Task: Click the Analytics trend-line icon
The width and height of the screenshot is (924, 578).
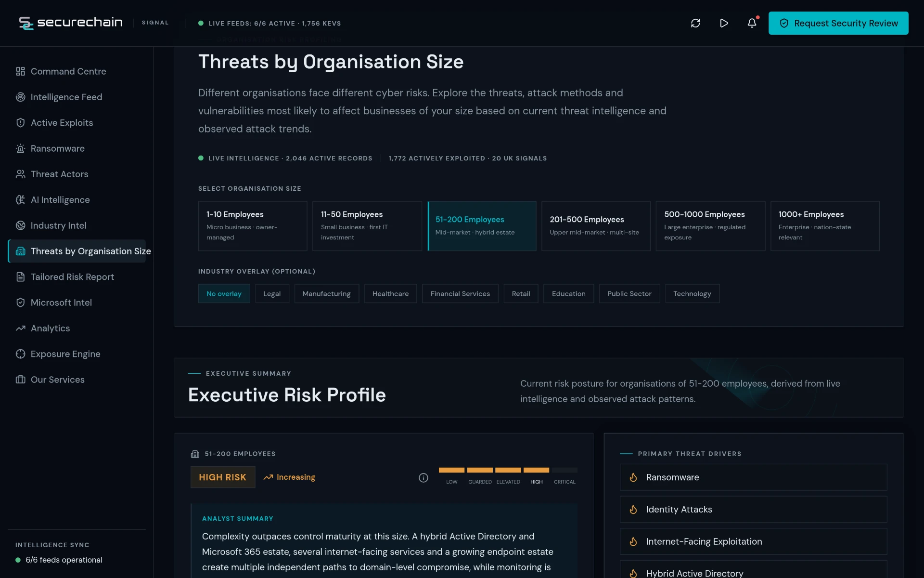Action: coord(20,328)
